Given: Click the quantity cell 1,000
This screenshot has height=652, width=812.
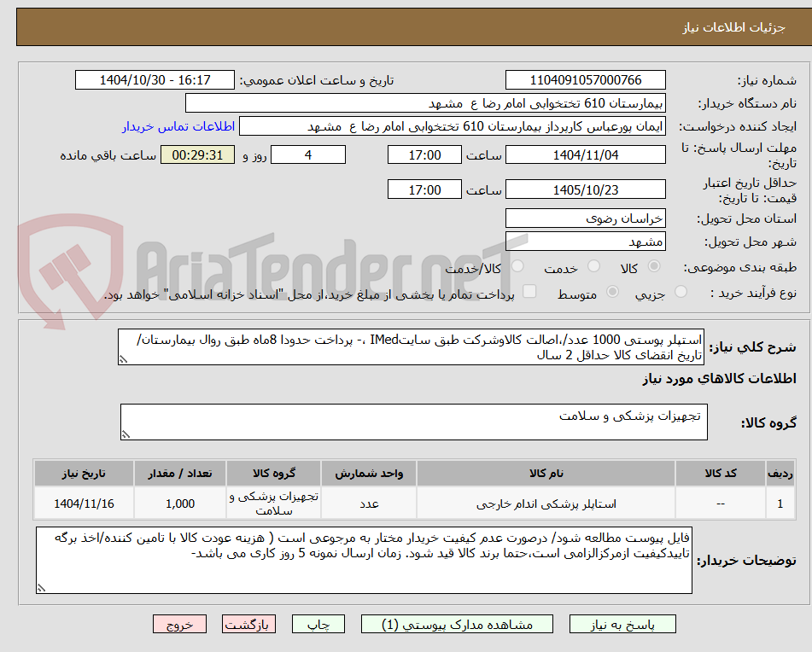Looking at the screenshot, I should coord(179,504).
